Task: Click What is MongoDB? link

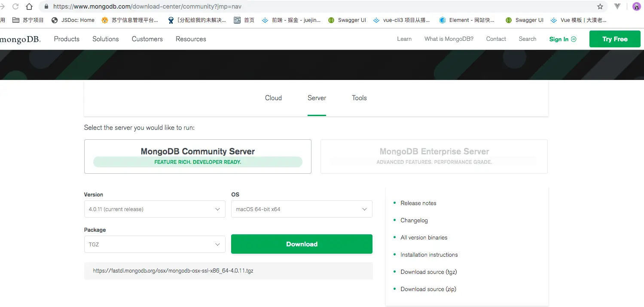Action: pos(449,39)
